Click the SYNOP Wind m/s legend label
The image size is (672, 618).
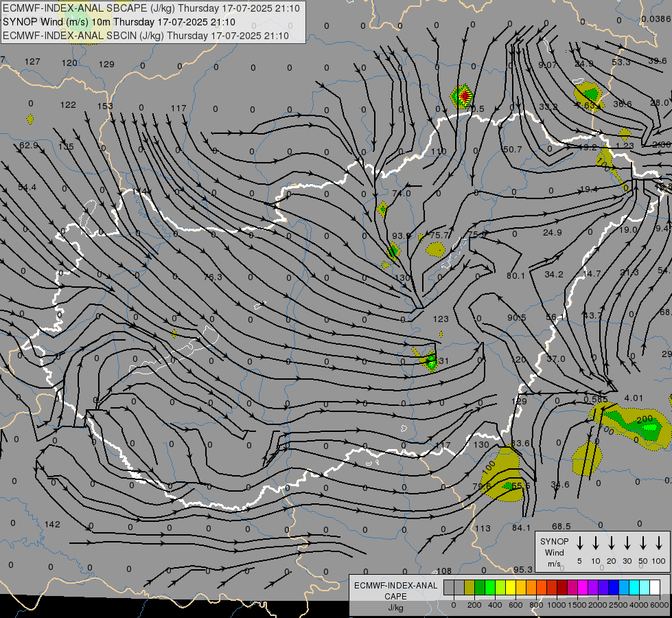[x=554, y=552]
